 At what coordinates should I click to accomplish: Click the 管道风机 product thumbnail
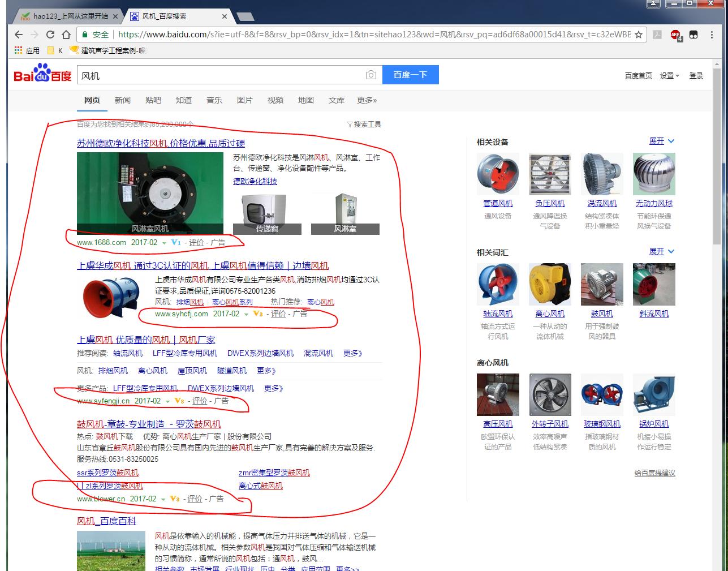pos(498,174)
